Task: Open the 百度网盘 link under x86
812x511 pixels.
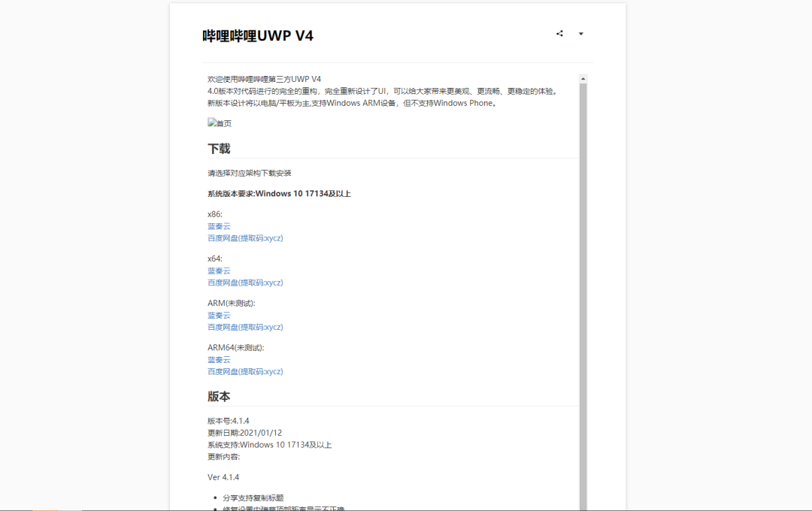Action: point(245,237)
